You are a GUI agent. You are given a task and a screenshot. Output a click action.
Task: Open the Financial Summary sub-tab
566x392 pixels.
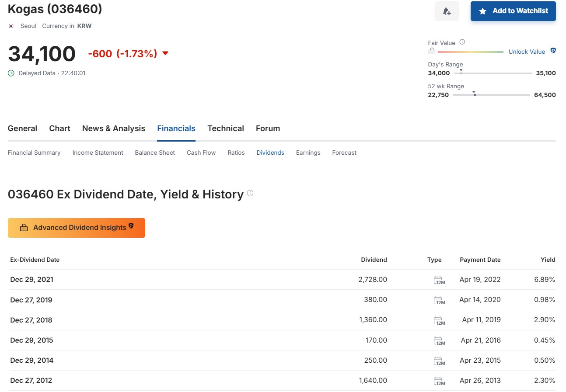[x=34, y=153]
